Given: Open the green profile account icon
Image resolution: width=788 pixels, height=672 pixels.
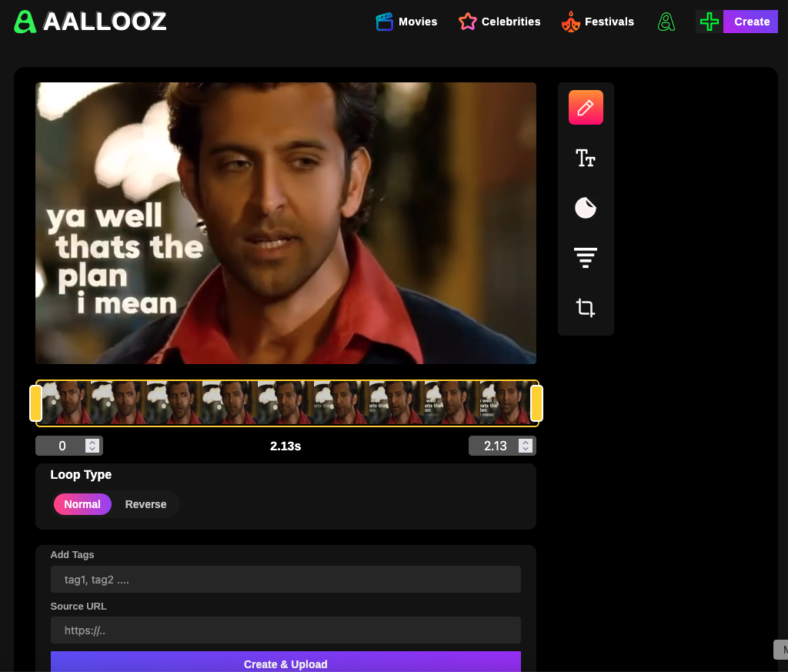Looking at the screenshot, I should tap(666, 22).
